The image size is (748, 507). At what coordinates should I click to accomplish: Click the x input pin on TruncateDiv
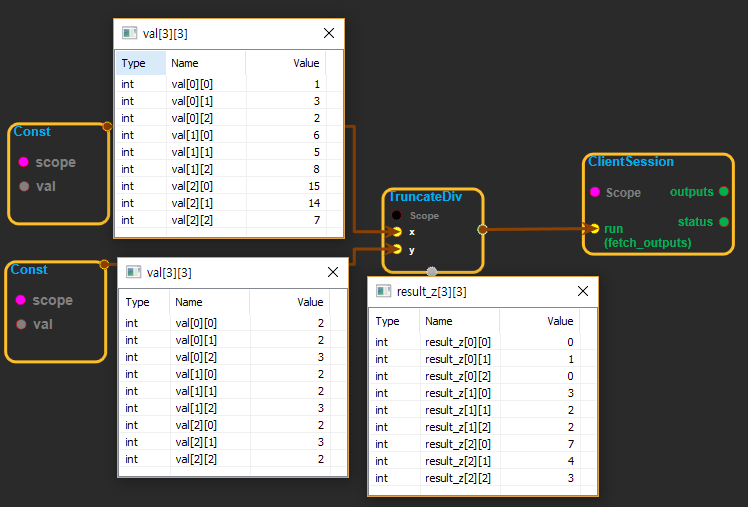click(x=397, y=231)
